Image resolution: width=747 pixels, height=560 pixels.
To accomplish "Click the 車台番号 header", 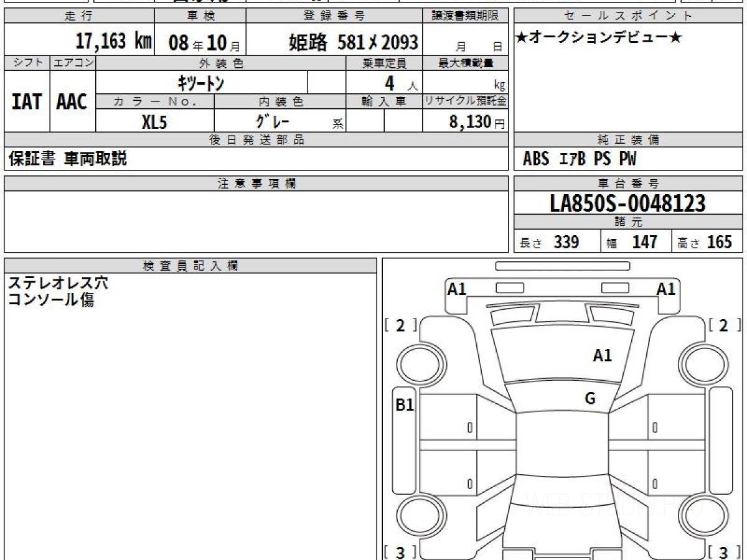I will (628, 184).
